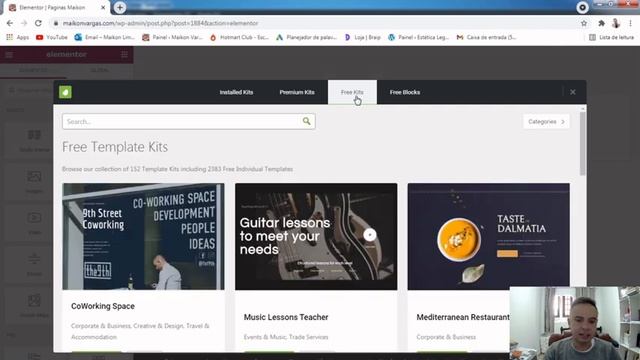
Task: Open the Email - Maikon bookmark
Action: click(x=104, y=37)
